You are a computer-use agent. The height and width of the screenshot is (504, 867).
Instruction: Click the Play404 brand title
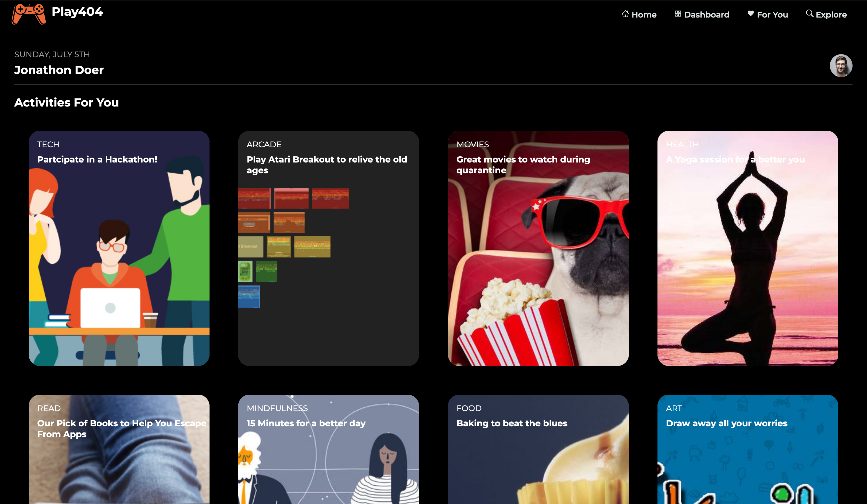(77, 12)
